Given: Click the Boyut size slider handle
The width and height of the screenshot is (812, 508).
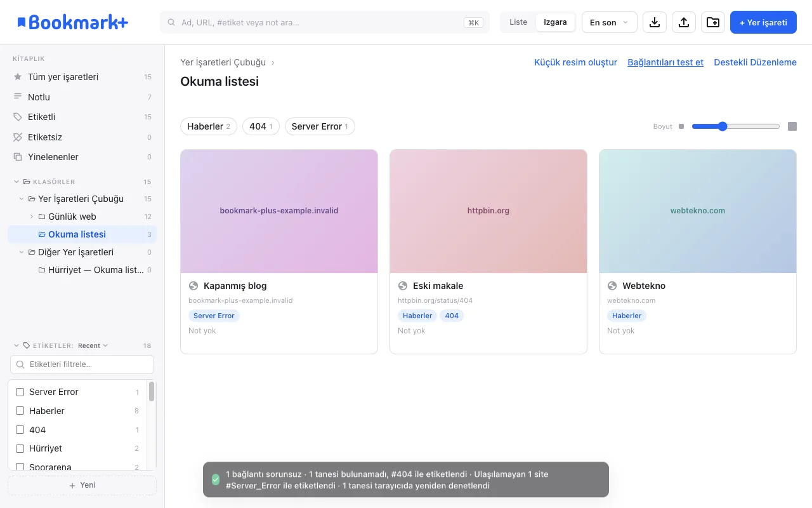Looking at the screenshot, I should [723, 126].
